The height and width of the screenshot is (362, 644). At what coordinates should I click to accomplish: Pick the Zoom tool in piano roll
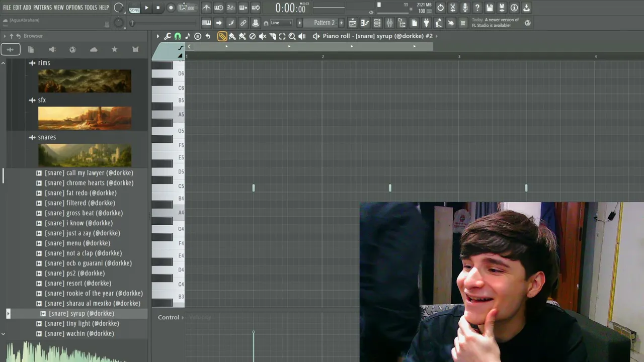pos(292,36)
